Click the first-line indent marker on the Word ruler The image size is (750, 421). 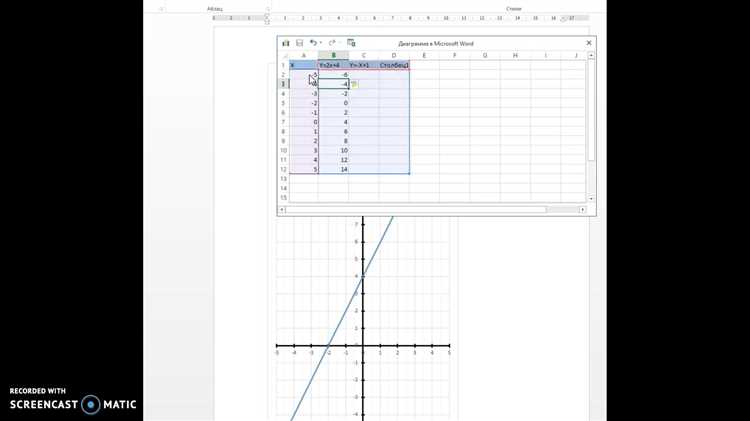pyautogui.click(x=267, y=16)
